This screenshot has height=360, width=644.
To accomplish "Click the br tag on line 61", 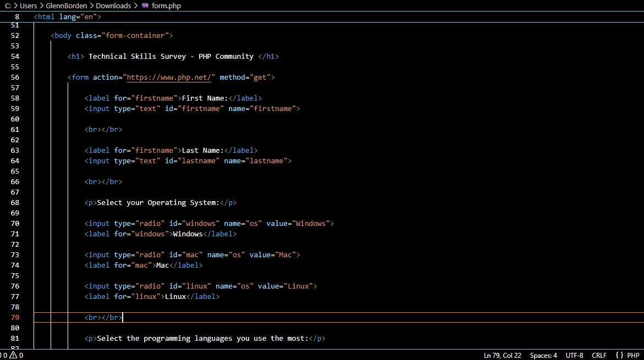I will [x=103, y=129].
